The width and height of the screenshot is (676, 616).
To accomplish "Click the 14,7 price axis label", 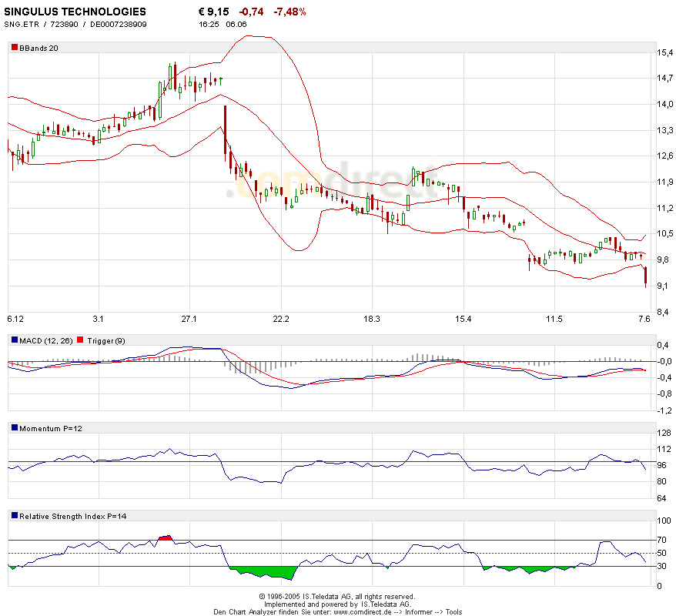I will (x=664, y=78).
